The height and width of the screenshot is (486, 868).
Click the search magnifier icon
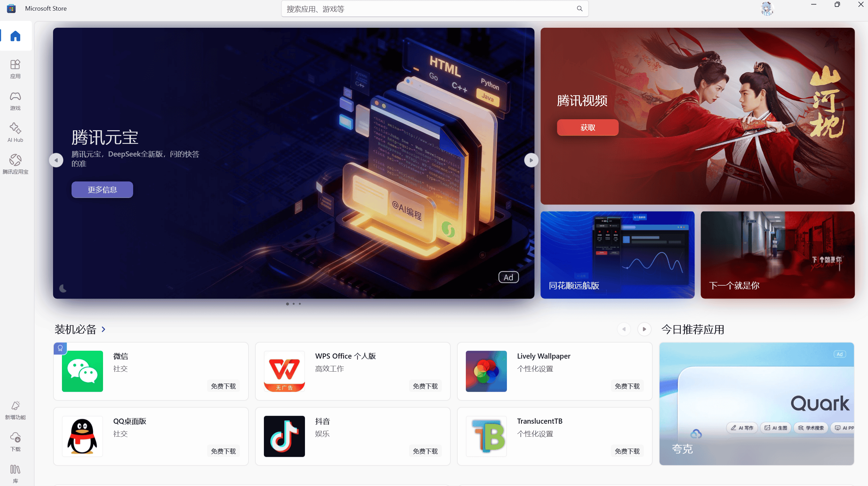click(x=579, y=9)
